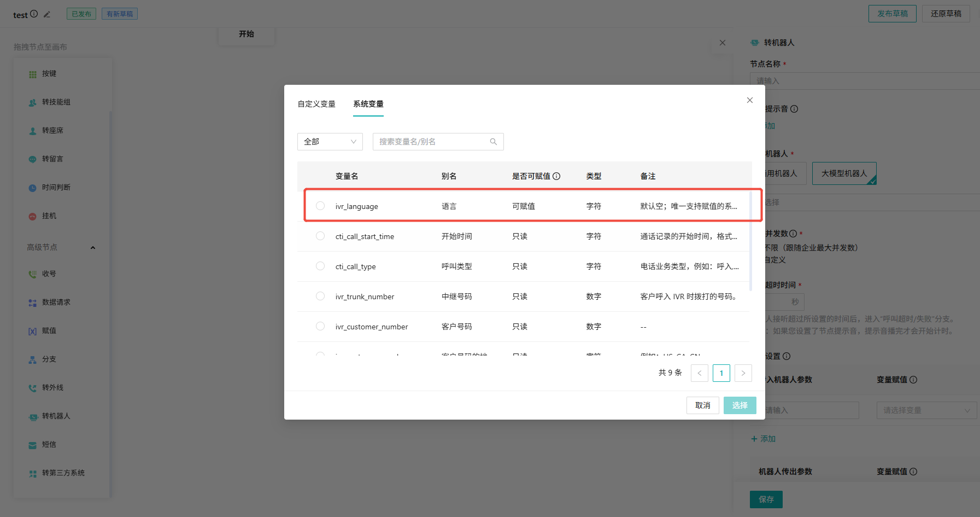The image size is (980, 517).
Task: Select the 转外线 node icon
Action: 33,388
